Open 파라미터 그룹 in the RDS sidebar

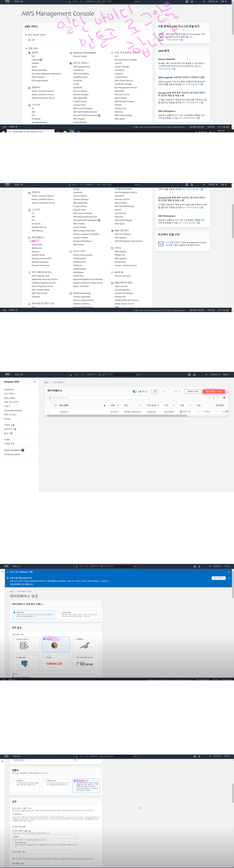coord(10,429)
